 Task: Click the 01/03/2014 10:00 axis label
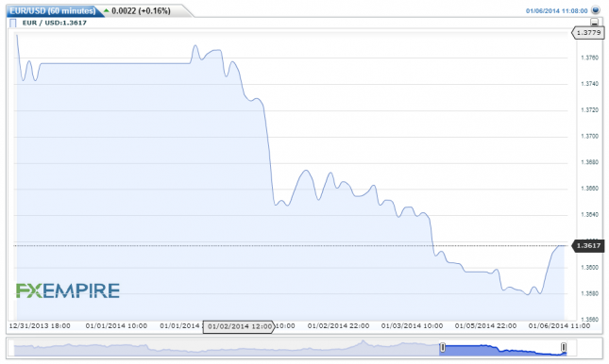point(412,326)
